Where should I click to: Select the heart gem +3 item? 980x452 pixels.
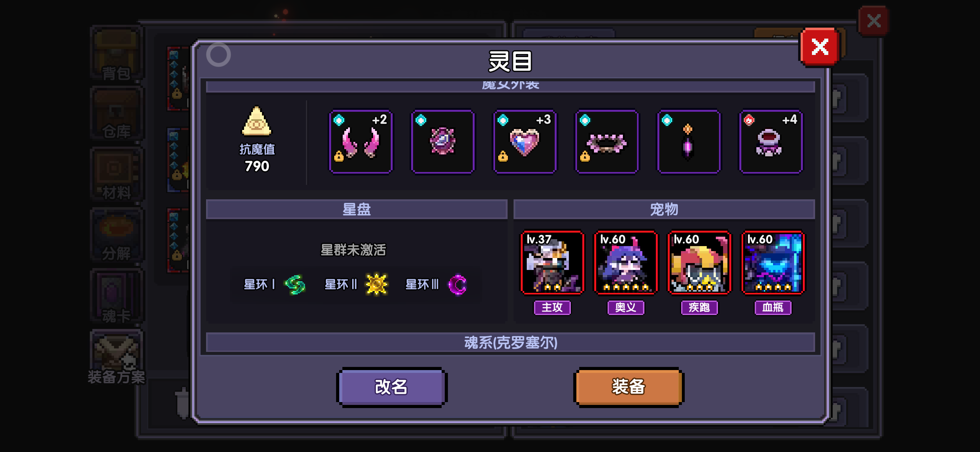click(x=525, y=142)
